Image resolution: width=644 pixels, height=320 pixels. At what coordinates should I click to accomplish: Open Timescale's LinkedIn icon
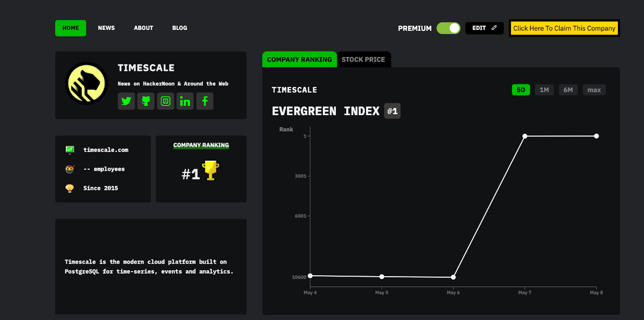click(x=185, y=101)
